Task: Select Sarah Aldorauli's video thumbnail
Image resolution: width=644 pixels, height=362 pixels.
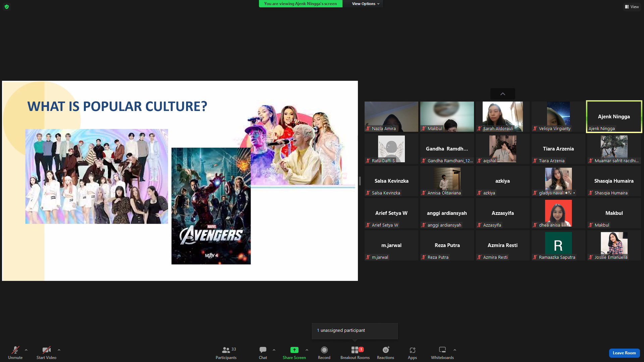Action: click(503, 117)
